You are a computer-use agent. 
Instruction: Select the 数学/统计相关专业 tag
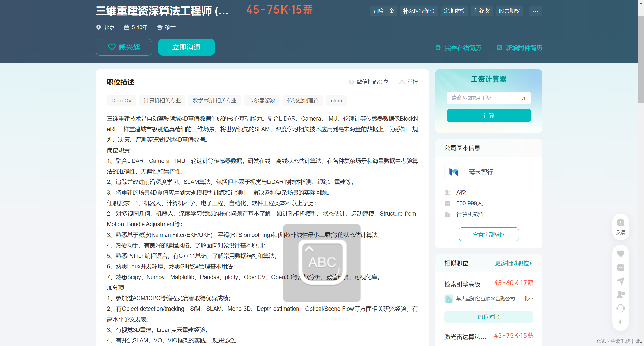pyautogui.click(x=215, y=101)
